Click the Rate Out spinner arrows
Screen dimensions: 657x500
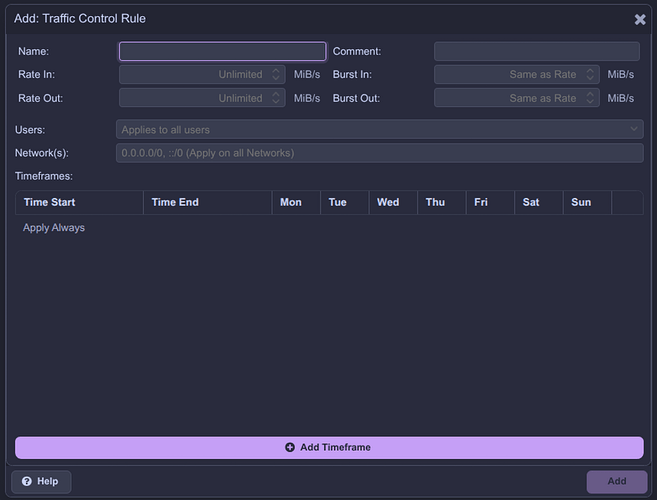tap(276, 99)
